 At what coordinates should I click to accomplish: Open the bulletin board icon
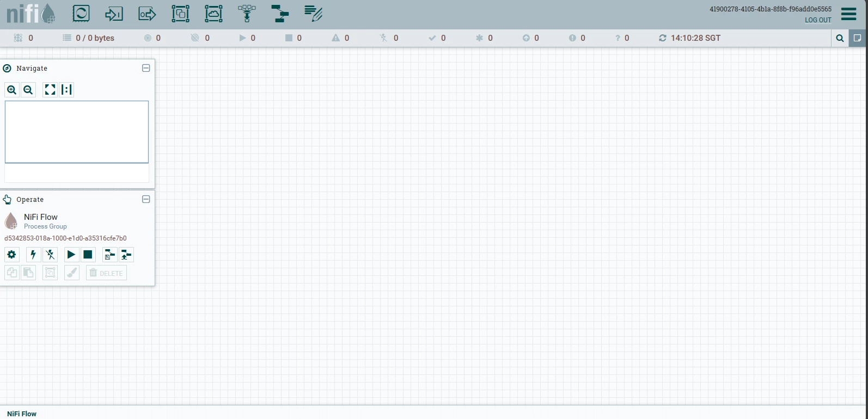pyautogui.click(x=858, y=38)
